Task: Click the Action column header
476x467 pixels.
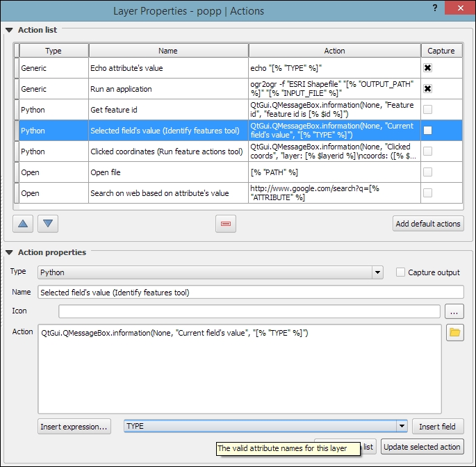Action: (x=334, y=51)
